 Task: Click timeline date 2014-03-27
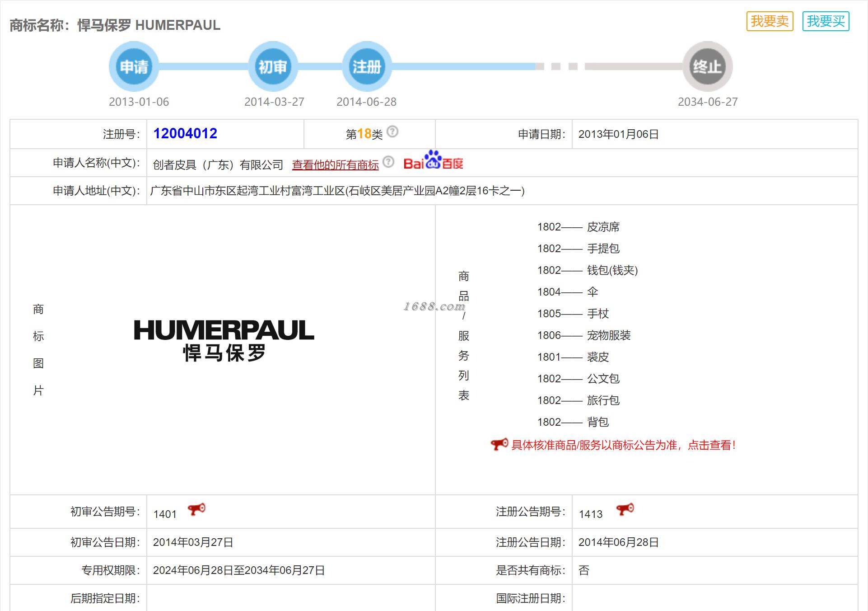[x=275, y=102]
